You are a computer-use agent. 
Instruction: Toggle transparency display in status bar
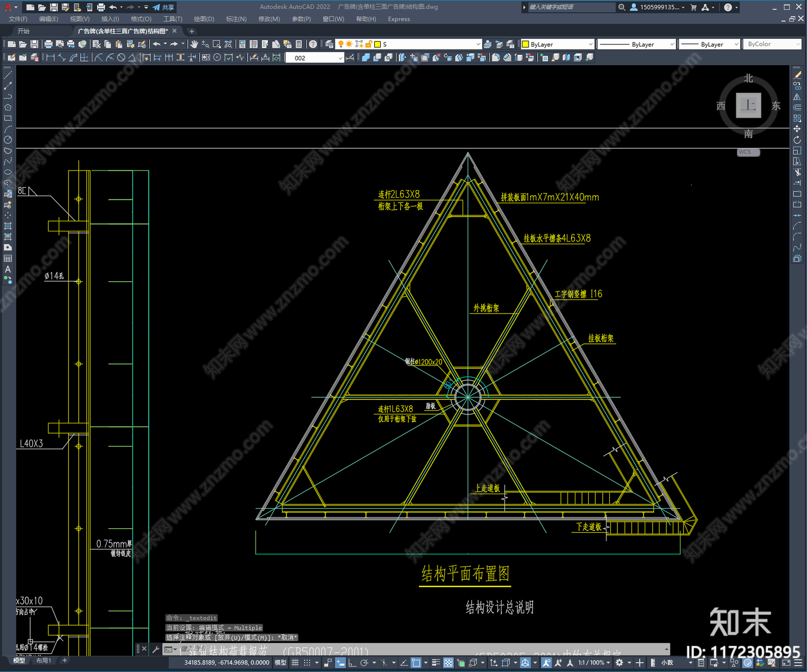[x=448, y=663]
